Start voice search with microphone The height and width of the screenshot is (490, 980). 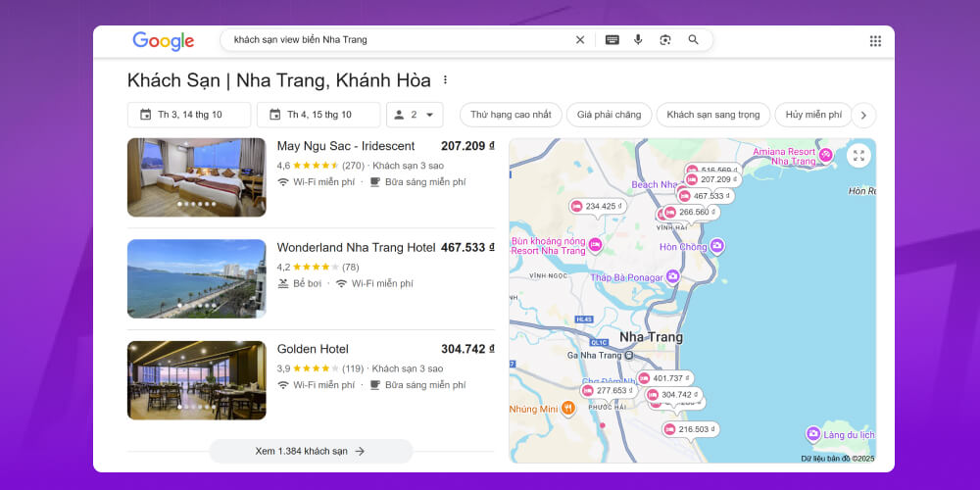coord(638,40)
